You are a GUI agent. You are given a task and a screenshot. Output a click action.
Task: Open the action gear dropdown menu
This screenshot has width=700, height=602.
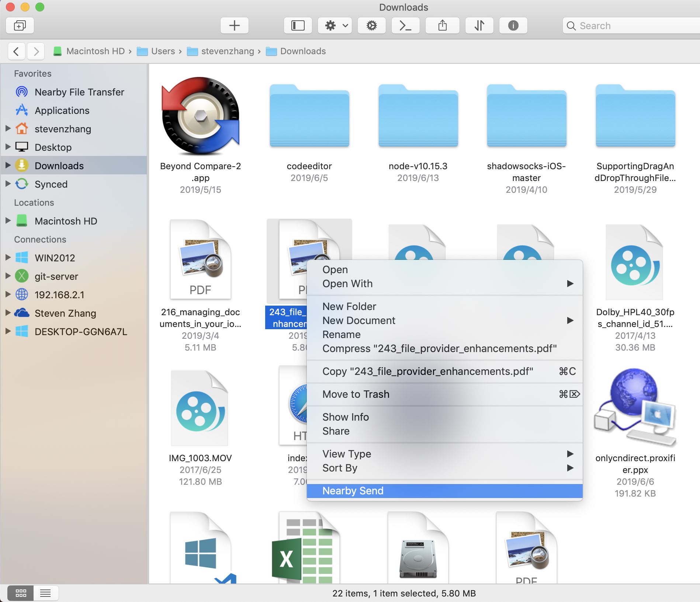(335, 25)
